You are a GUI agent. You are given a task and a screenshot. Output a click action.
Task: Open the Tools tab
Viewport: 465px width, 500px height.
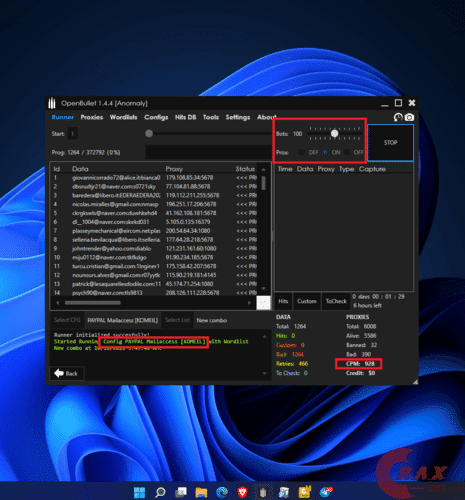(x=211, y=117)
